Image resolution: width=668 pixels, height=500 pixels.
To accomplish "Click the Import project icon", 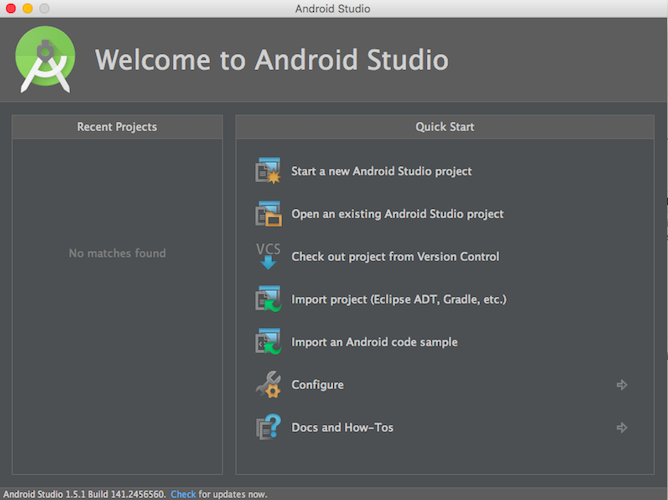I will tap(268, 299).
